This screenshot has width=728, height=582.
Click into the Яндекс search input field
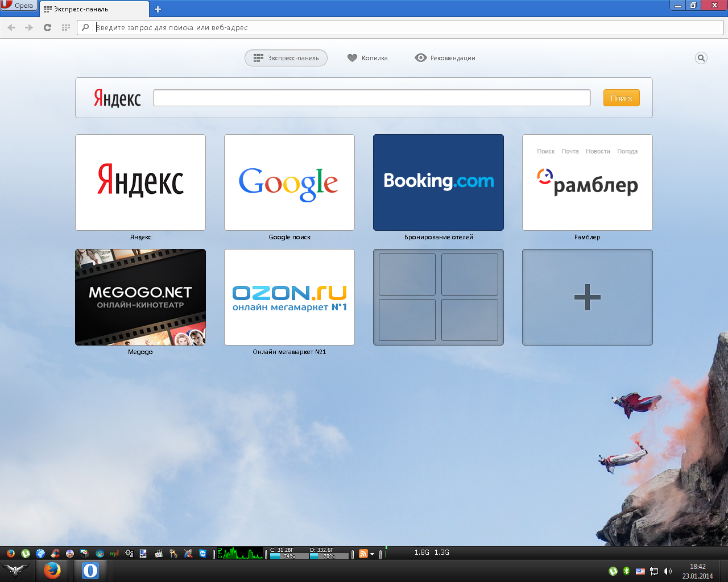click(x=371, y=98)
